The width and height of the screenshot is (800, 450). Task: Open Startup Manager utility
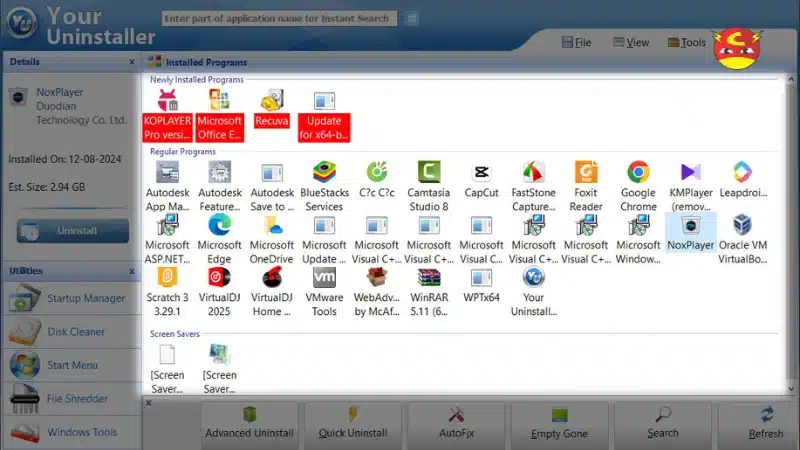coord(72,298)
